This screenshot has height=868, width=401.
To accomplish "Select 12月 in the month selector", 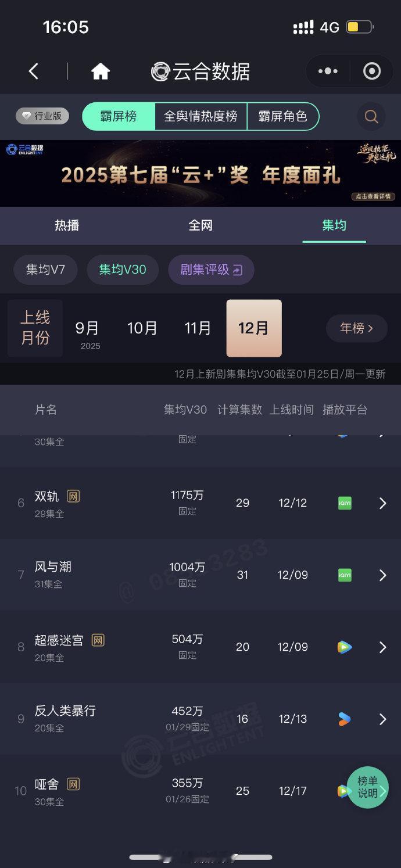I will click(x=253, y=328).
